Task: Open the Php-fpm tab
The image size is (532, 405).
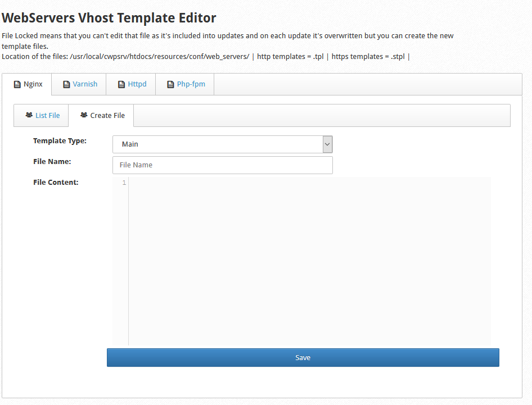Action: (x=184, y=84)
